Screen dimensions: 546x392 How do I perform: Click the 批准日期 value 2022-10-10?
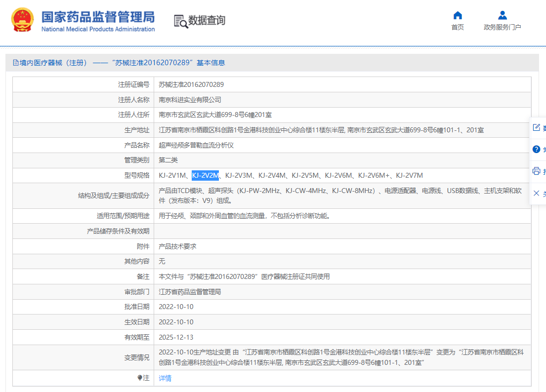coord(176,307)
